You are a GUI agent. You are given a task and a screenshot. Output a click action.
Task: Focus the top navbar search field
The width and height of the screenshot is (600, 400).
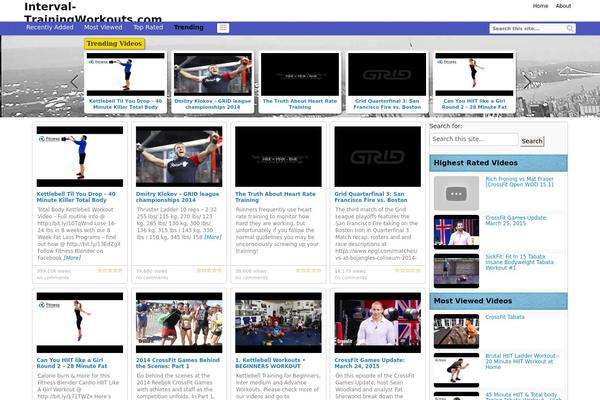coord(528,29)
